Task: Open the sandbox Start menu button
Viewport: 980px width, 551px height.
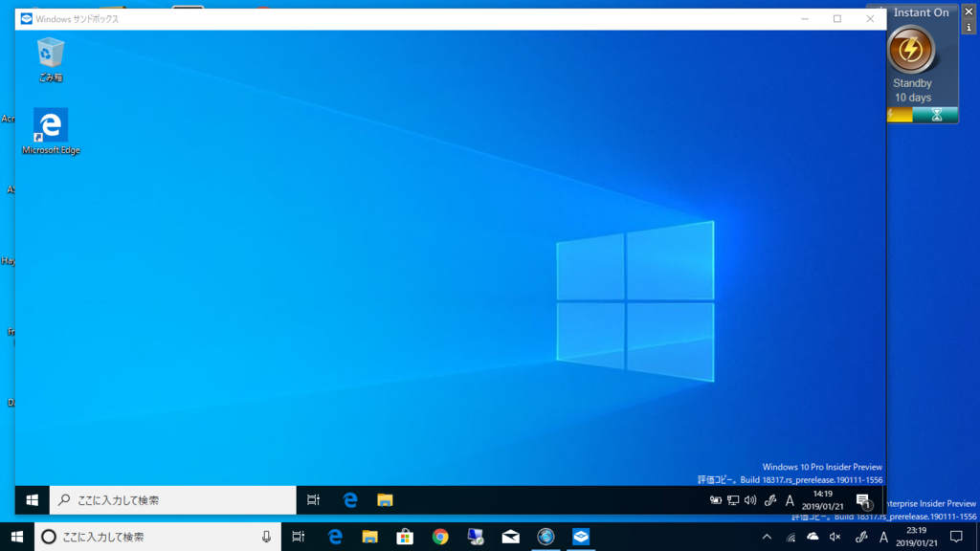Action: 33,500
